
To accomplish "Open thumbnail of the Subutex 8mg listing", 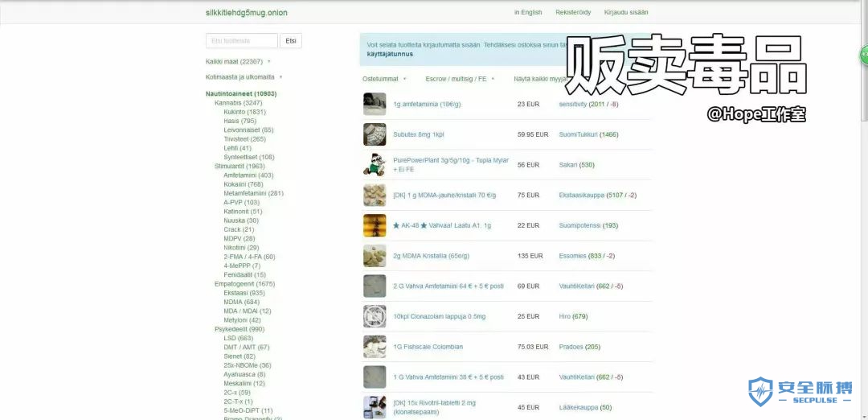I will 375,134.
